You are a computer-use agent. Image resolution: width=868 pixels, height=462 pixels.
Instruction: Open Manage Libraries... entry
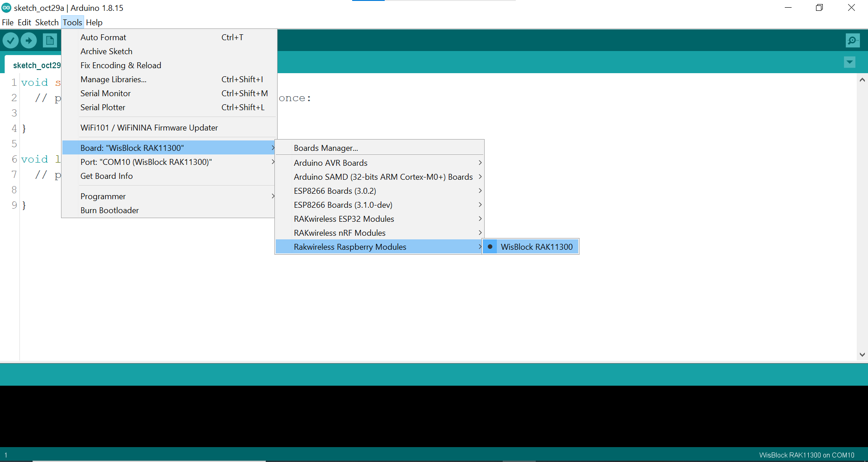(x=169, y=79)
